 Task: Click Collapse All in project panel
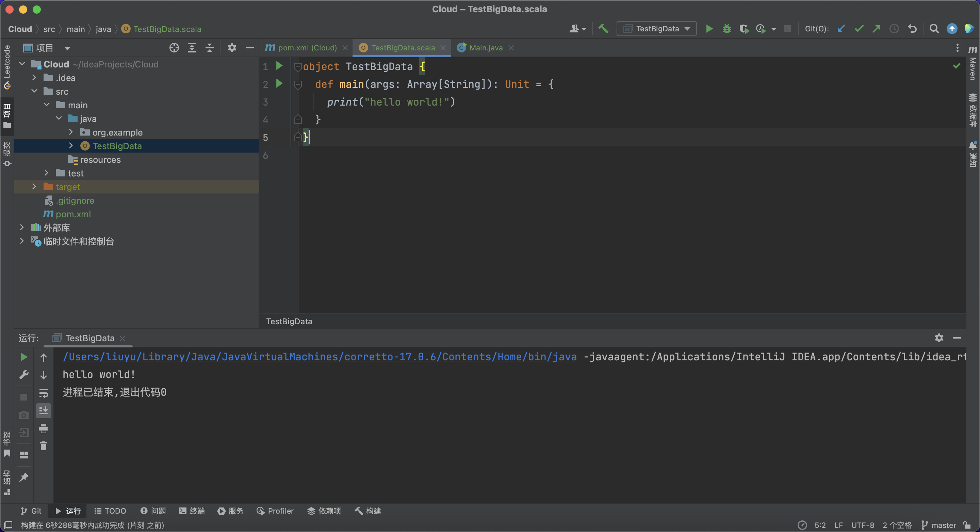[x=210, y=48]
